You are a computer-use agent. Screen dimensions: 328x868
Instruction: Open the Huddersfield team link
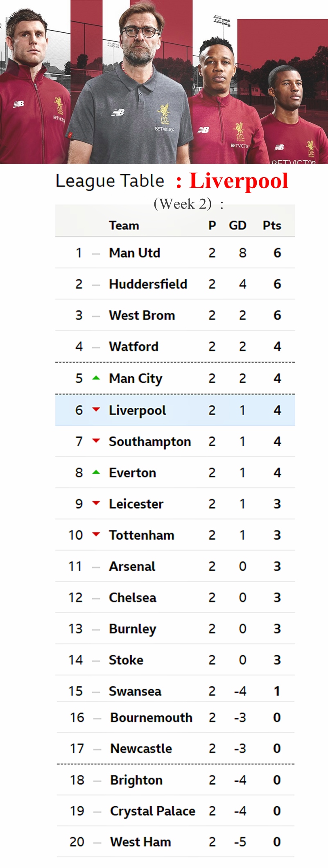tap(148, 284)
